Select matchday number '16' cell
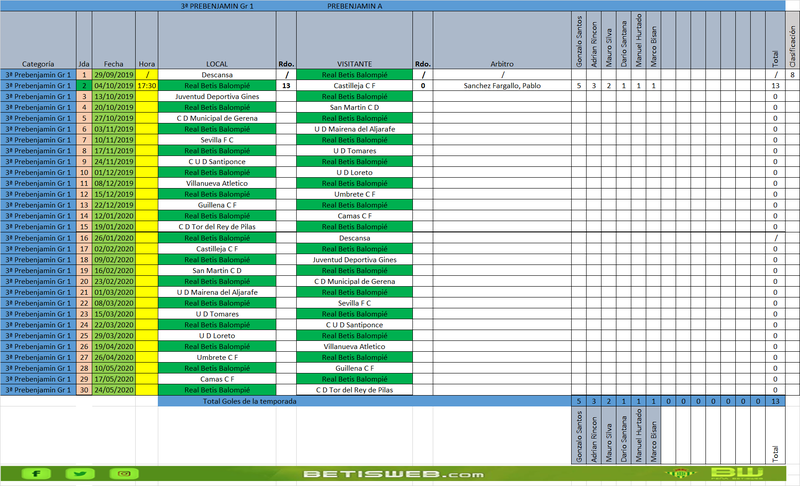The width and height of the screenshot is (800, 486). coord(84,238)
